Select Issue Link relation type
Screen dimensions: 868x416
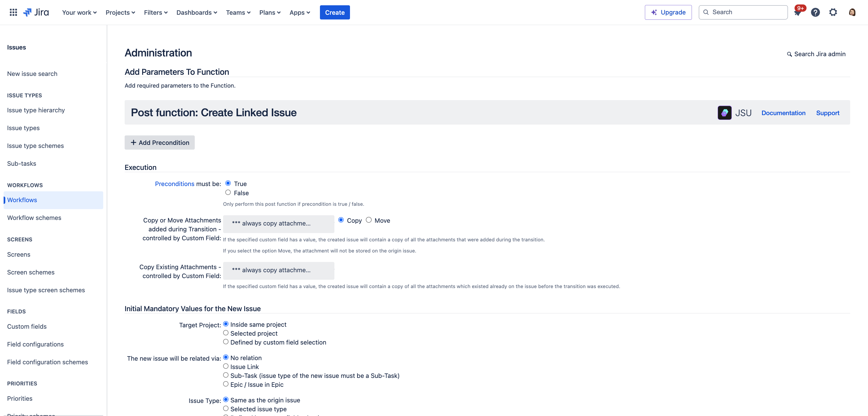click(226, 366)
